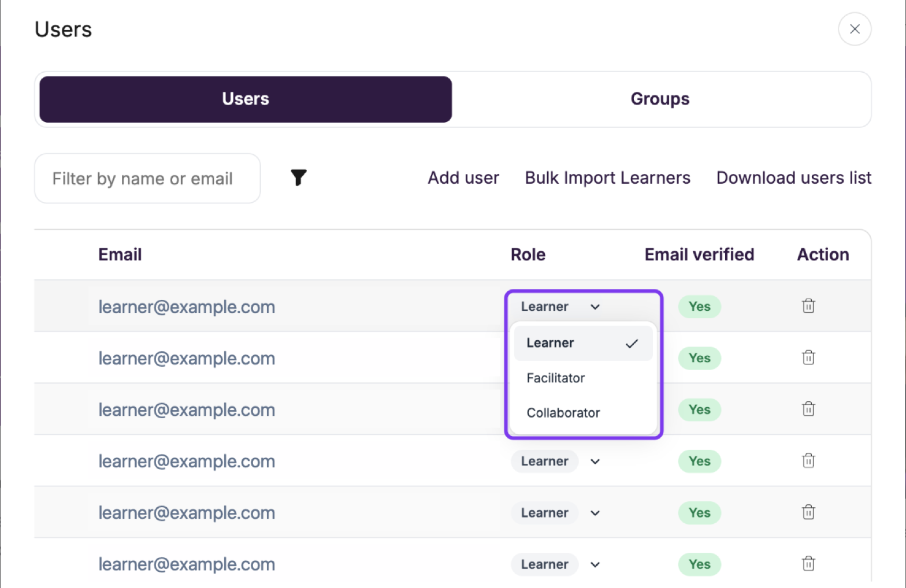The width and height of the screenshot is (906, 588).
Task: Delete the user in the last visible row
Action: (808, 563)
